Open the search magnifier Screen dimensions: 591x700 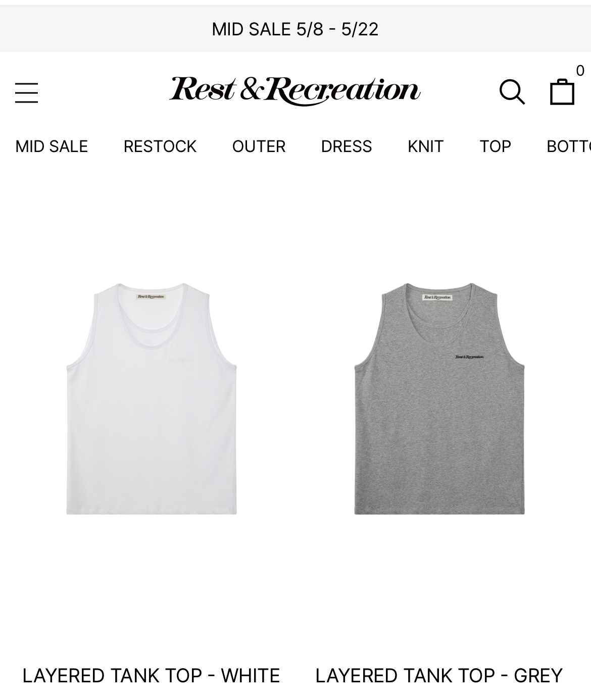click(512, 92)
